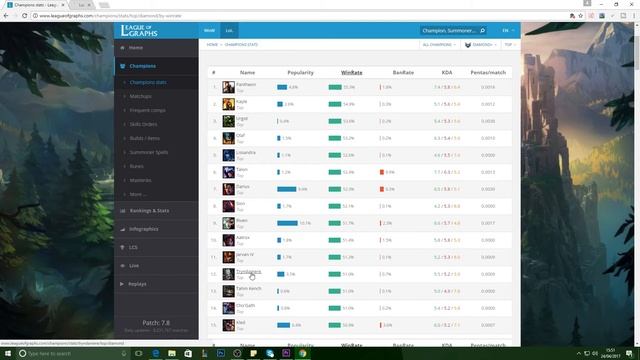Open Tryndamere's champion portrait
The image size is (640, 360).
pyautogui.click(x=229, y=274)
